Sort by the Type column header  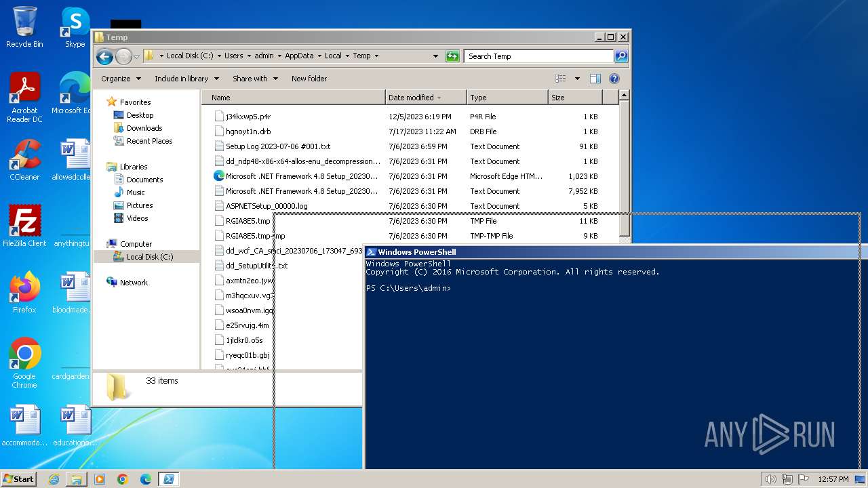point(507,98)
